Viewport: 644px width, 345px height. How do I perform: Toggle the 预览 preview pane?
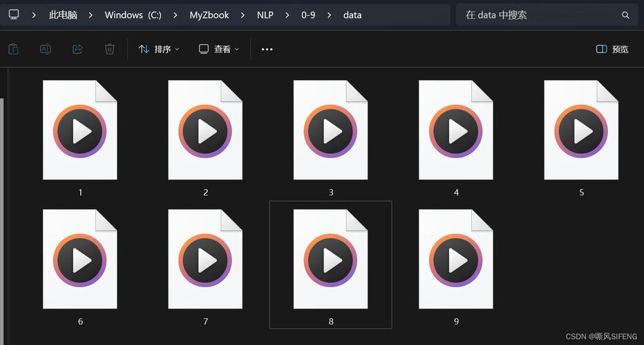(612, 49)
